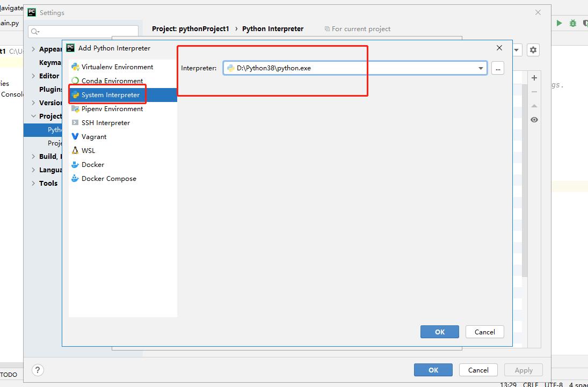Click the Python Interpreter breadcrumb

(273, 28)
